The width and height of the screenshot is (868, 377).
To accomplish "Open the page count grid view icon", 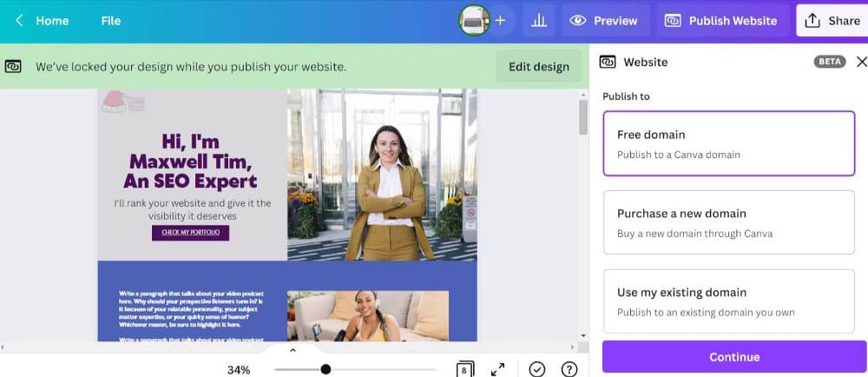I will click(x=465, y=369).
